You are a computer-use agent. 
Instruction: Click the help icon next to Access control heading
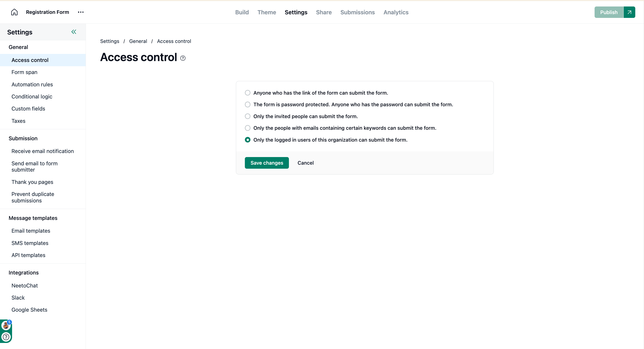coord(183,58)
